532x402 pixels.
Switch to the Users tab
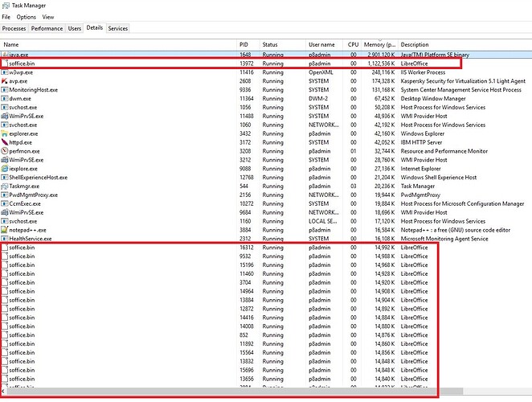[74, 28]
